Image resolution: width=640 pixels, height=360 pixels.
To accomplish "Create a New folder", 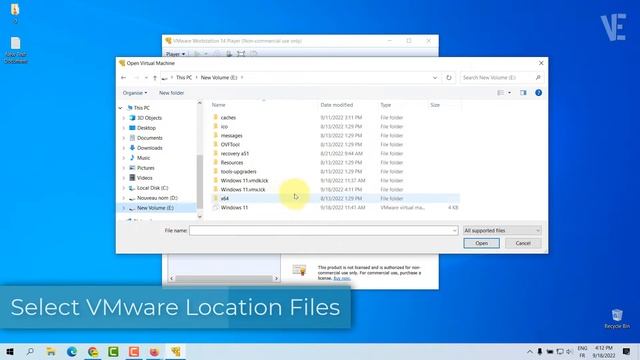I will pos(171,93).
